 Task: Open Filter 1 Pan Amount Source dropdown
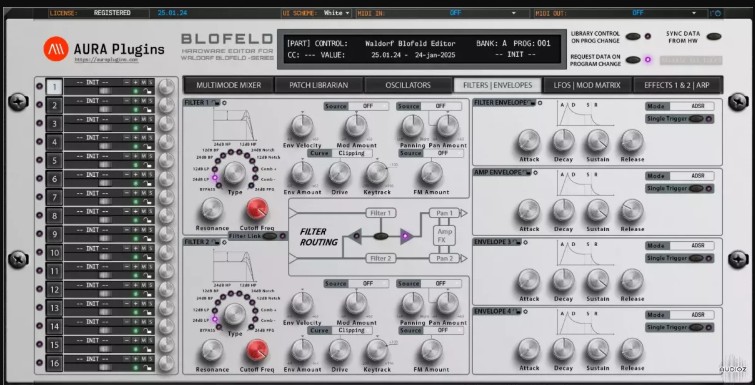pos(442,106)
